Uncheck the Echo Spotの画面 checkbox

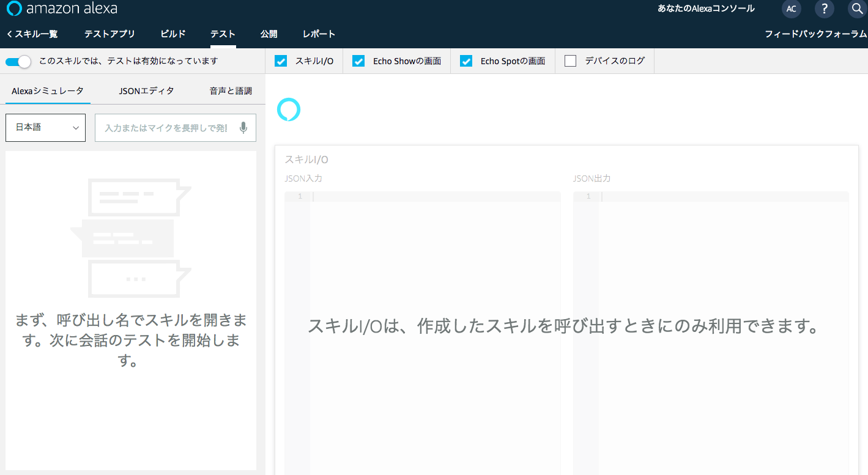[466, 61]
